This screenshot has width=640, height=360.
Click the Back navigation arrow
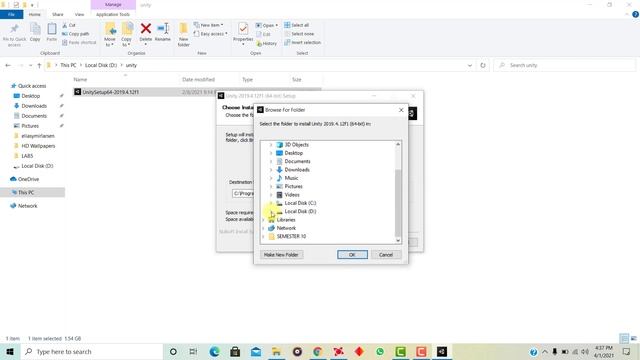[x=8, y=65]
